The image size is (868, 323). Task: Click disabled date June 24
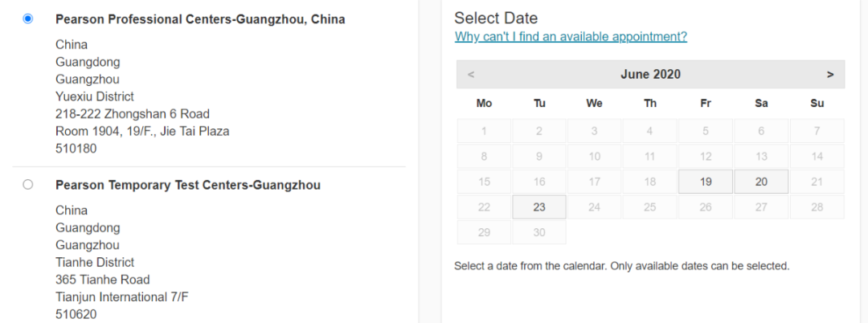coord(595,207)
